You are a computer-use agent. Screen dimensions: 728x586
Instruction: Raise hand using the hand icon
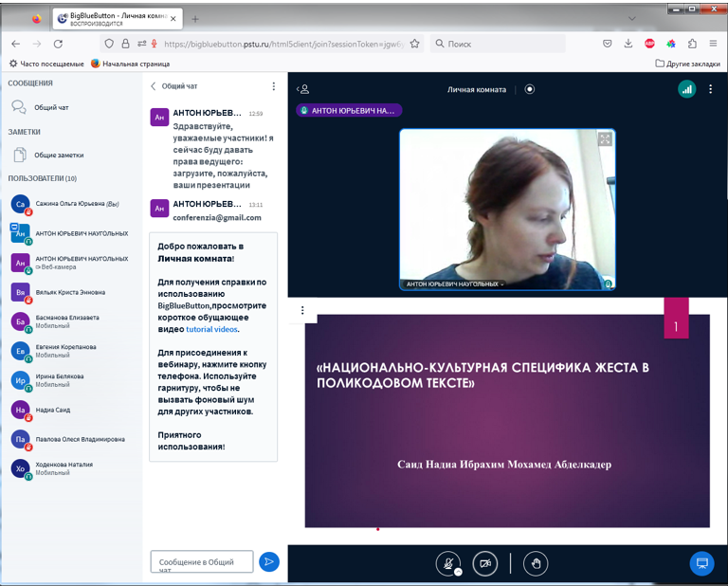(x=536, y=562)
